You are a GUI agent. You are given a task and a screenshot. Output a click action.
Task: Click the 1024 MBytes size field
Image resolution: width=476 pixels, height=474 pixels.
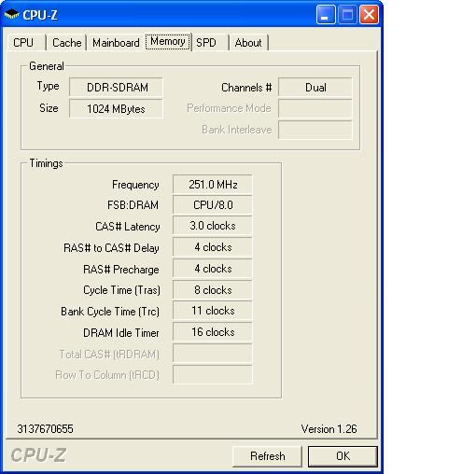[116, 109]
